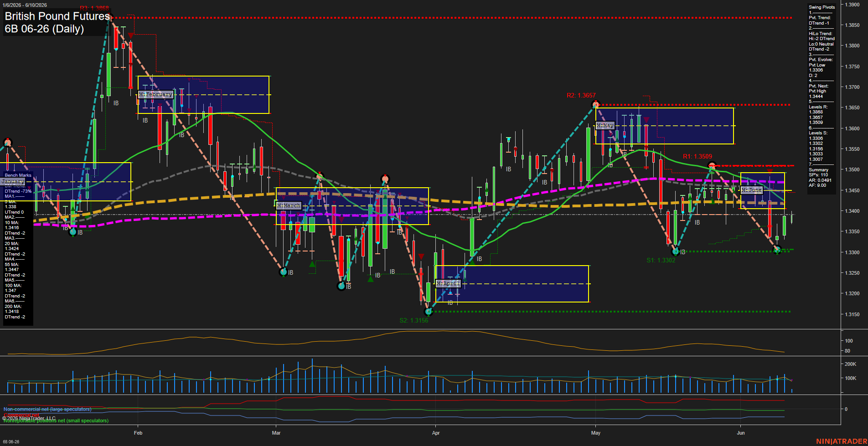Select the M:February month box label
Screen dimensions: 868x446
[x=156, y=94]
